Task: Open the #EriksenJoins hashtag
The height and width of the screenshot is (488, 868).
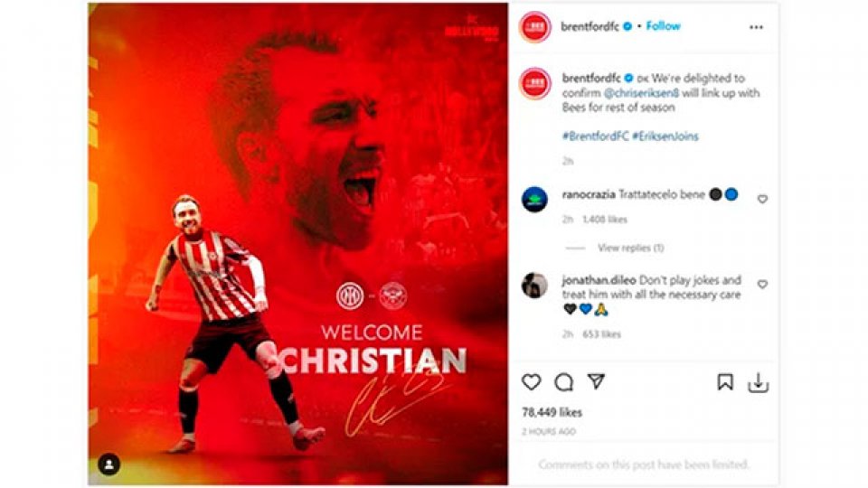Action: tap(665, 136)
